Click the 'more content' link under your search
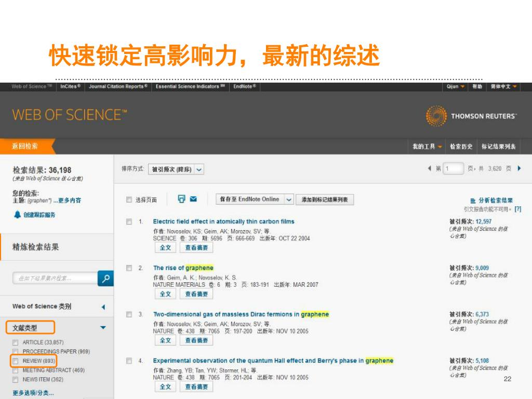This screenshot has width=532, height=399. (x=67, y=201)
